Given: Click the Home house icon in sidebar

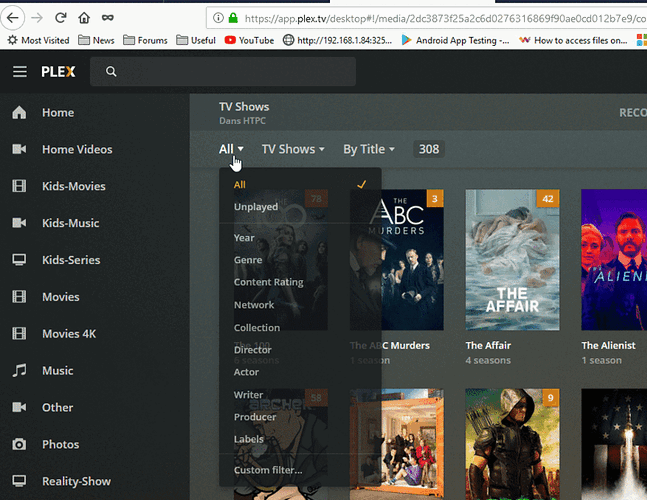Looking at the screenshot, I should coord(19,112).
